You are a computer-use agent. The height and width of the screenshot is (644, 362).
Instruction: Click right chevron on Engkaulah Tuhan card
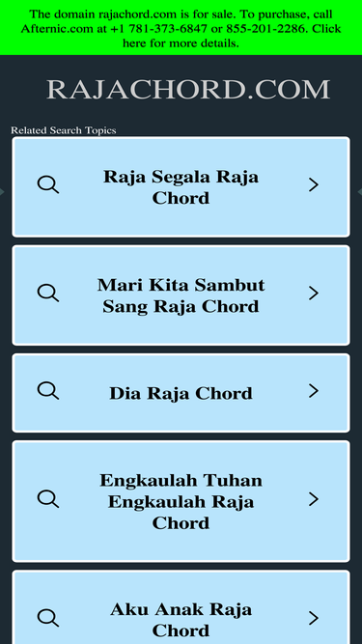point(314,499)
